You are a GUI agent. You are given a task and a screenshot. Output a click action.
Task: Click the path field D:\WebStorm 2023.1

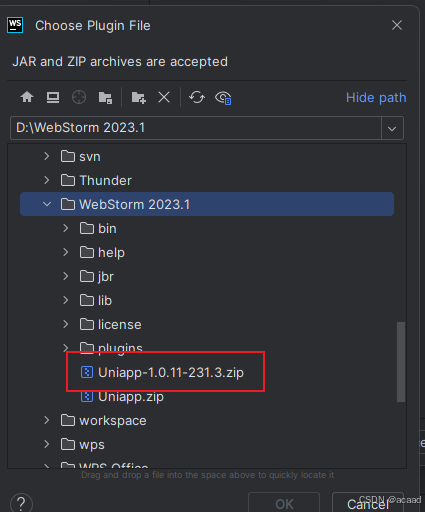[196, 128]
